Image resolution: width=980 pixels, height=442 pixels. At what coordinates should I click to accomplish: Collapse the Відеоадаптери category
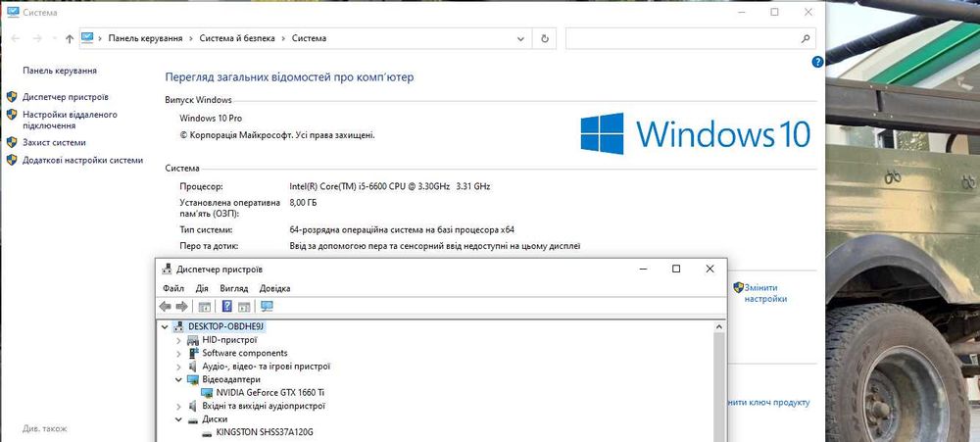[178, 379]
